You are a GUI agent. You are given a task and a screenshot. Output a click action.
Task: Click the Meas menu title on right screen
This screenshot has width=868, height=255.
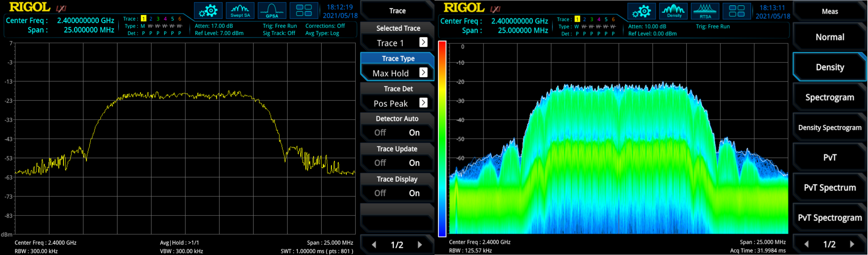click(x=830, y=12)
